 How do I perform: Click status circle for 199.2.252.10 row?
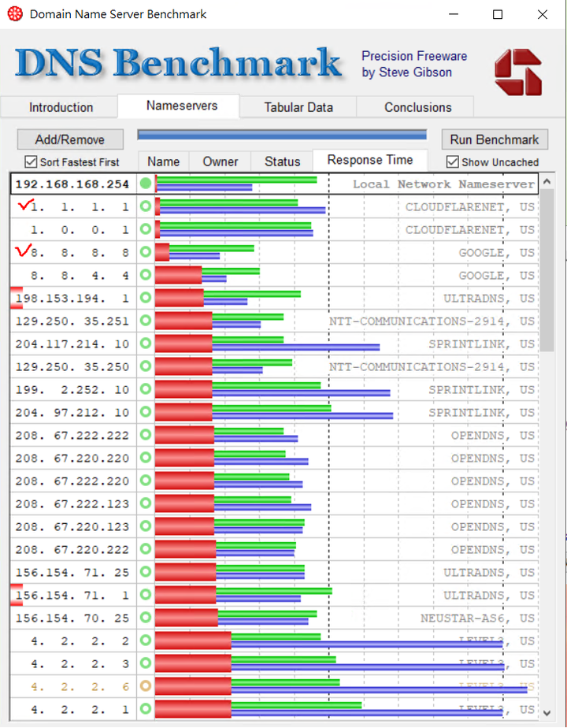click(146, 389)
